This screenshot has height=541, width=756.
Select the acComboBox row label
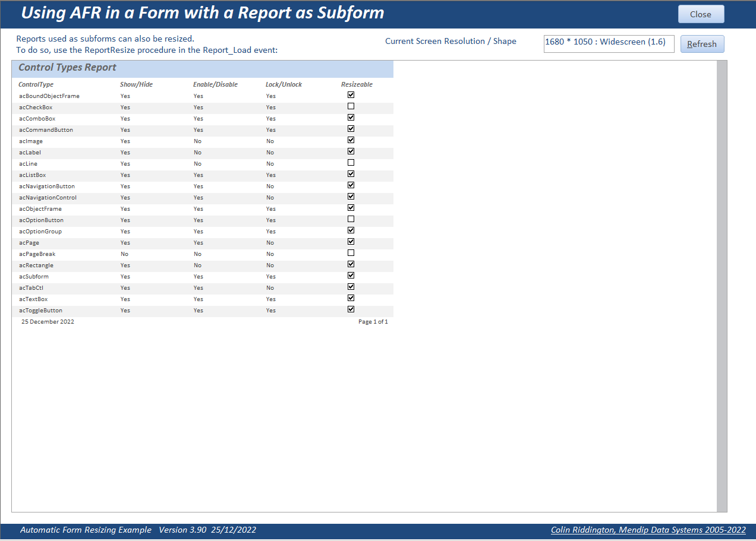click(x=37, y=118)
